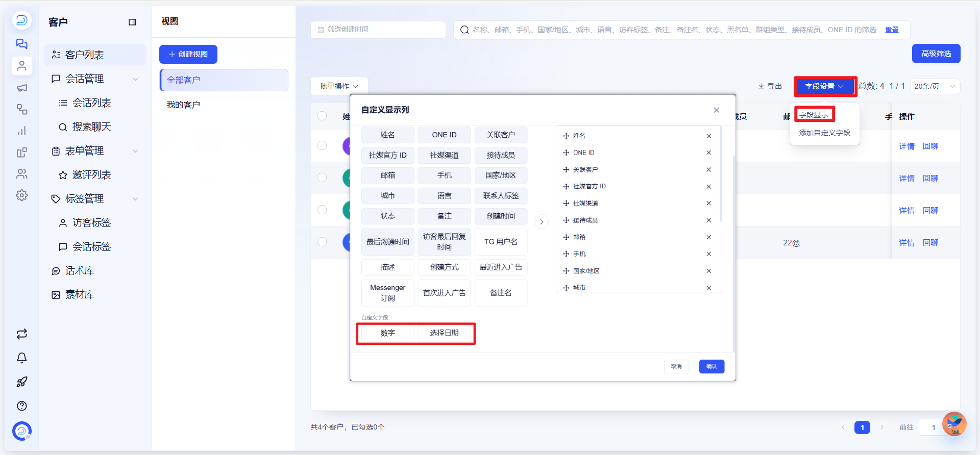
Task: Select the 数字 custom field chip
Action: [x=387, y=333]
